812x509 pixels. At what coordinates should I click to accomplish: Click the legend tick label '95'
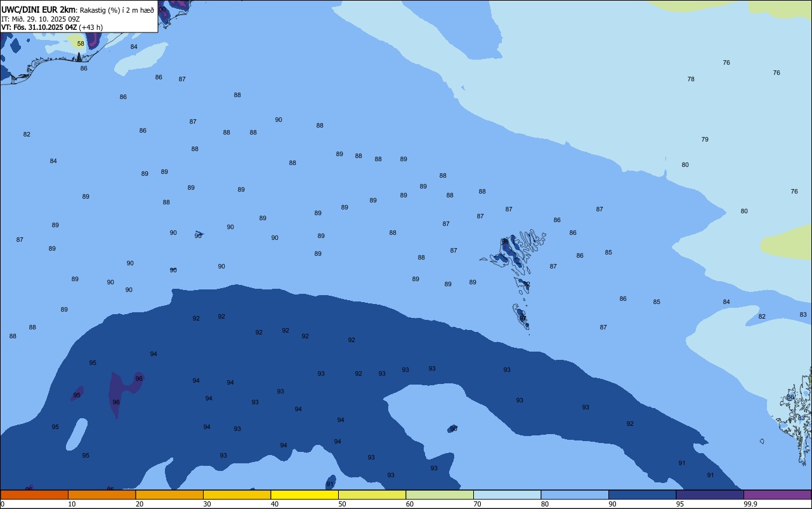[680, 504]
